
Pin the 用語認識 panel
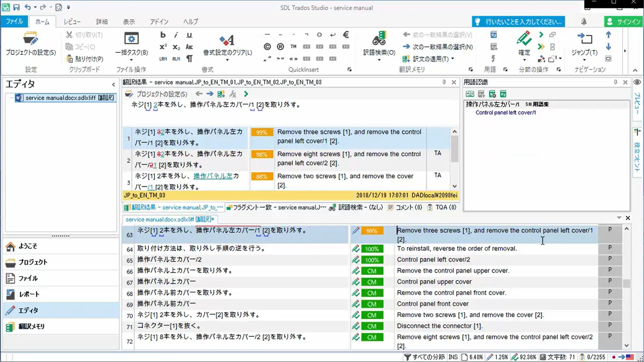[x=615, y=82]
